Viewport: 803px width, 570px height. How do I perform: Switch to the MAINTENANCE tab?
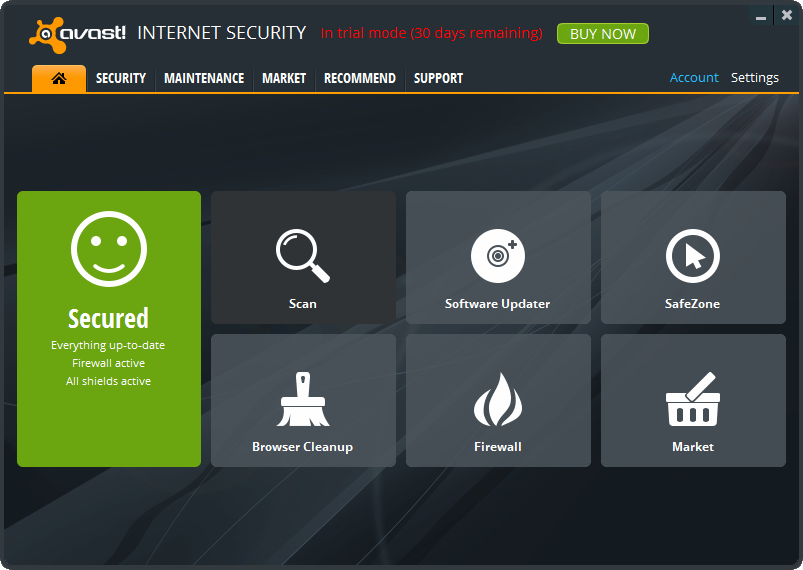click(x=204, y=78)
